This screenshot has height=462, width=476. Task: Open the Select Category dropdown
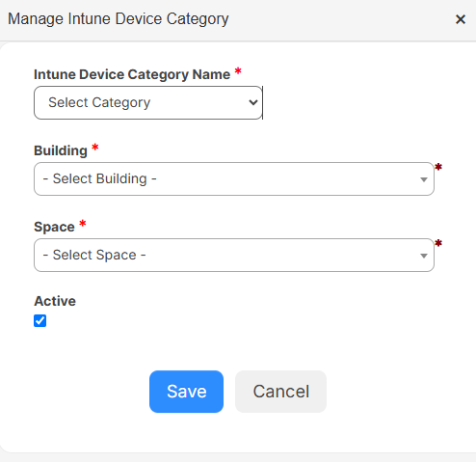point(148,102)
